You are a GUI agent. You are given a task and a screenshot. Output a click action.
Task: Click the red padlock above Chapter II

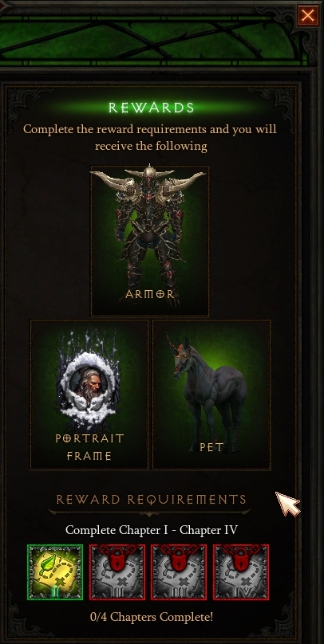117,558
